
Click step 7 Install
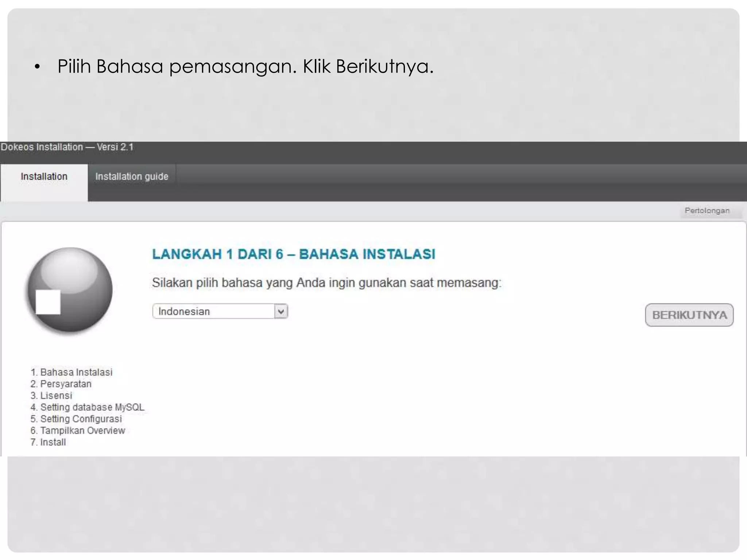(48, 442)
